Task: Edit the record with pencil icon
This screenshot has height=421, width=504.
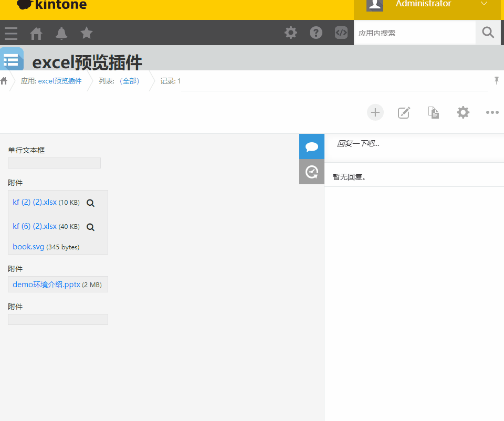Action: point(404,112)
